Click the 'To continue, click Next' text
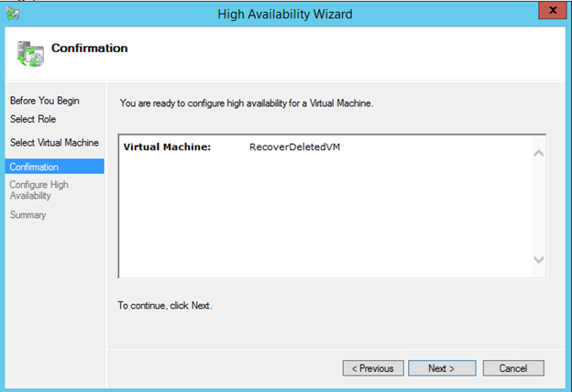572x392 pixels. [165, 305]
